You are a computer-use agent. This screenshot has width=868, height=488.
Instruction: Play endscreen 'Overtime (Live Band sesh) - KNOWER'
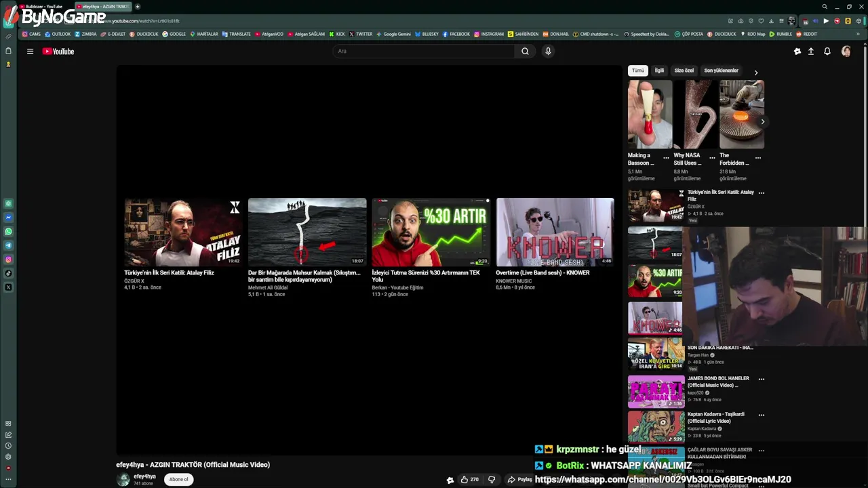click(555, 232)
